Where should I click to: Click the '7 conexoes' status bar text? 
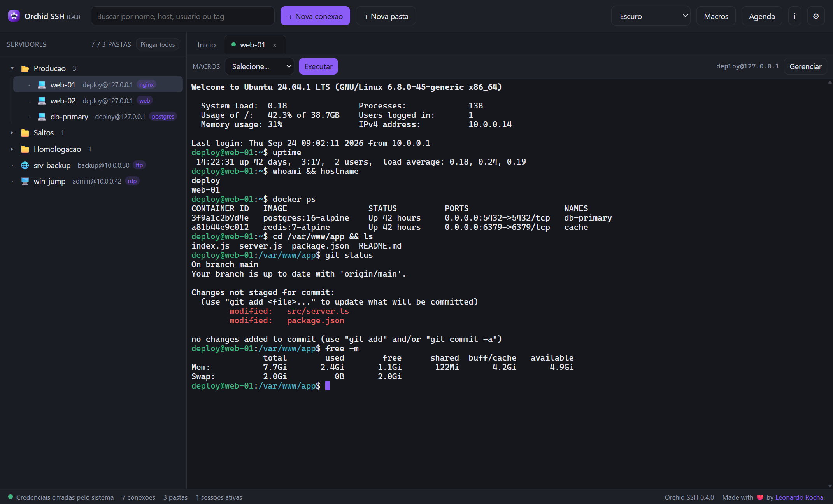tap(139, 497)
